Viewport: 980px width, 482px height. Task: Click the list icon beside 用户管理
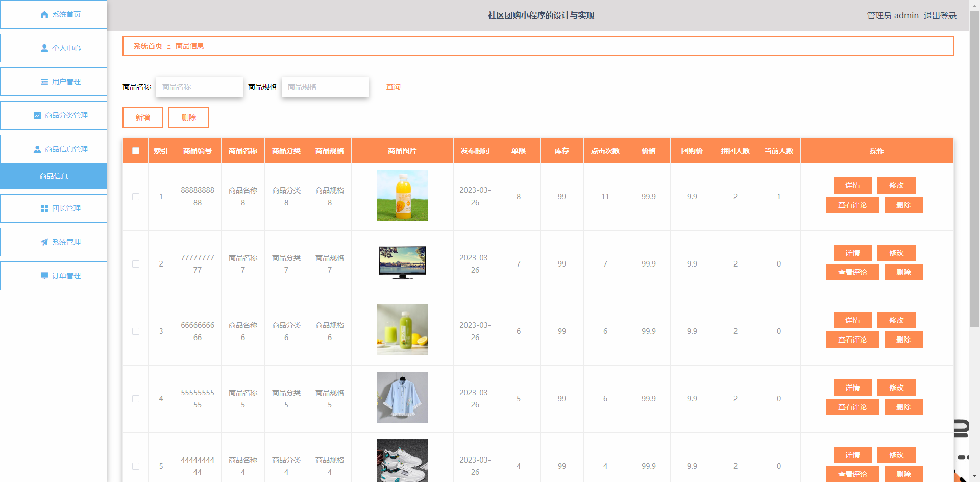(x=44, y=82)
